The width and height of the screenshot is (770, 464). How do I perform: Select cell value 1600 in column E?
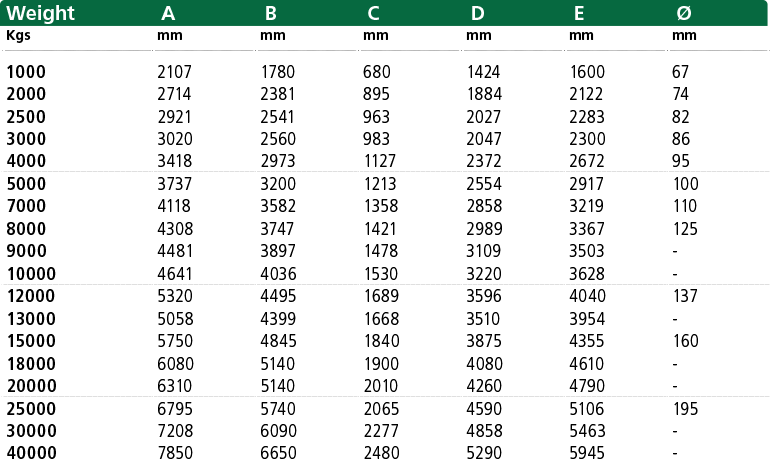[x=587, y=72]
